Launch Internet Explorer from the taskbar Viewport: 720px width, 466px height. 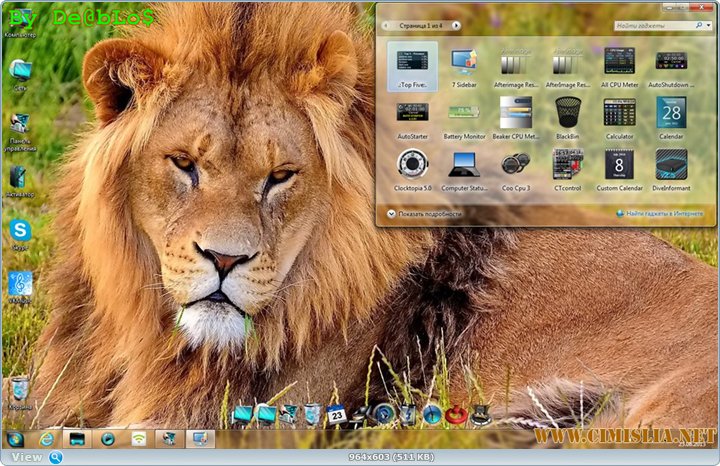(x=46, y=438)
